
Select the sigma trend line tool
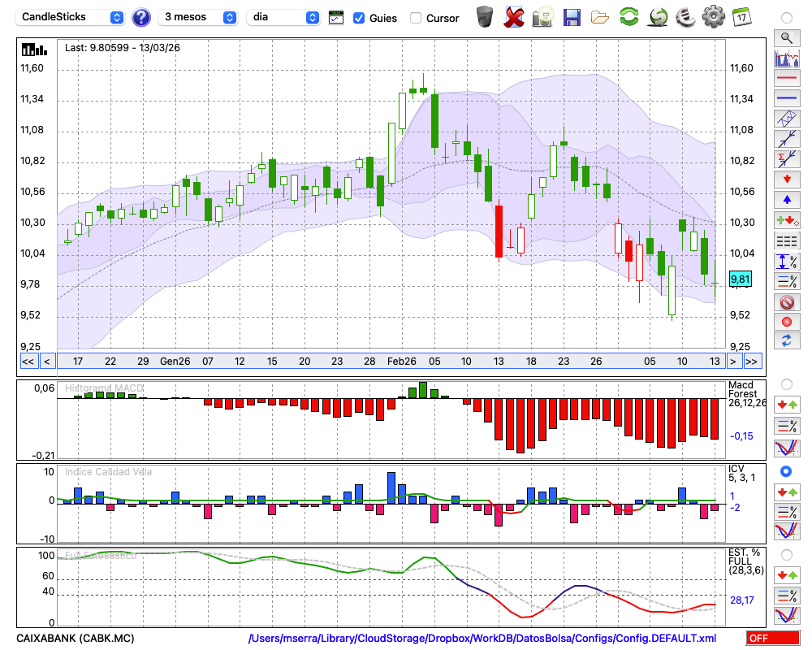coord(787,159)
